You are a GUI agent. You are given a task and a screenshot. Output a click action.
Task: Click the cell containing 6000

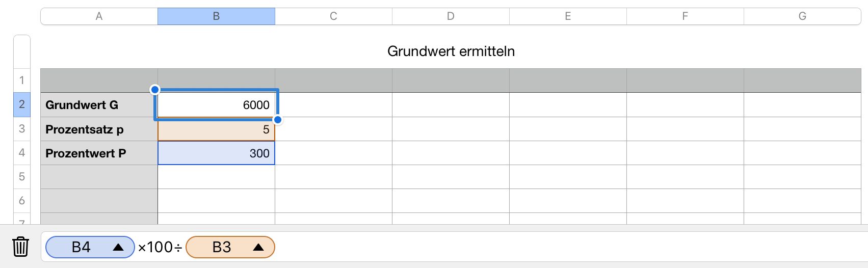click(216, 105)
